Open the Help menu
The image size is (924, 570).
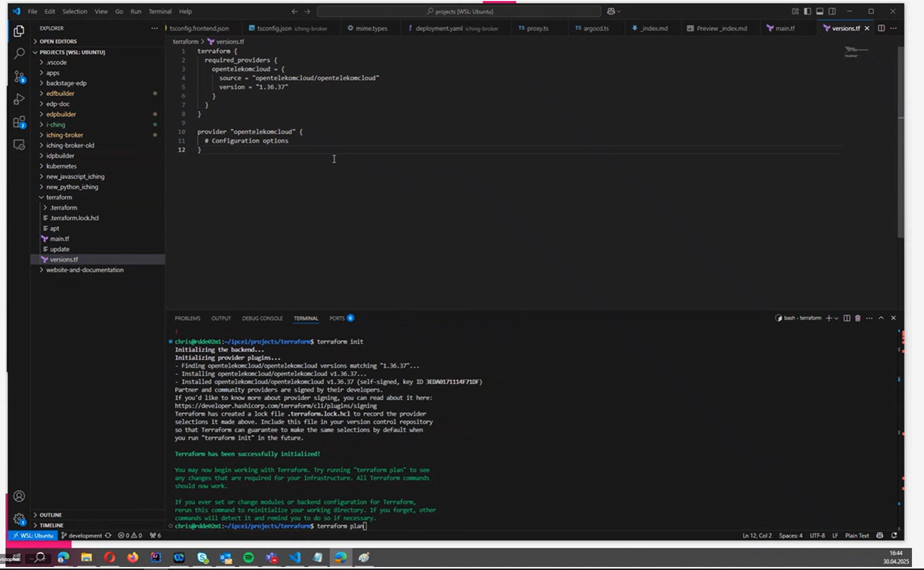click(x=185, y=11)
